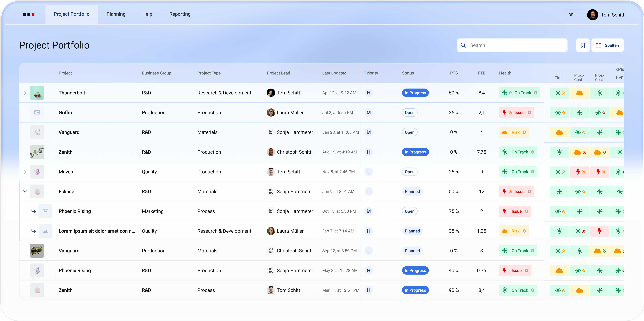Click Griffin placeholder image icon

[37, 112]
